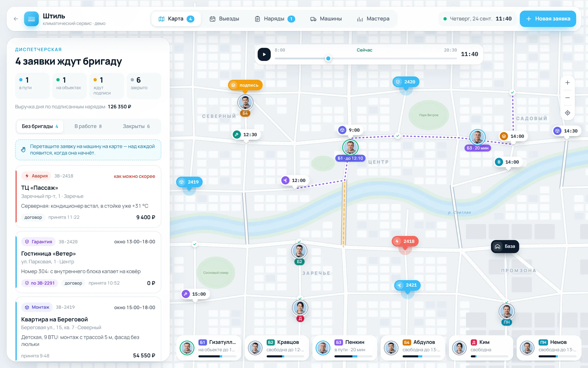Select the В работе filter
Image resolution: width=588 pixels, height=368 pixels.
click(x=88, y=126)
